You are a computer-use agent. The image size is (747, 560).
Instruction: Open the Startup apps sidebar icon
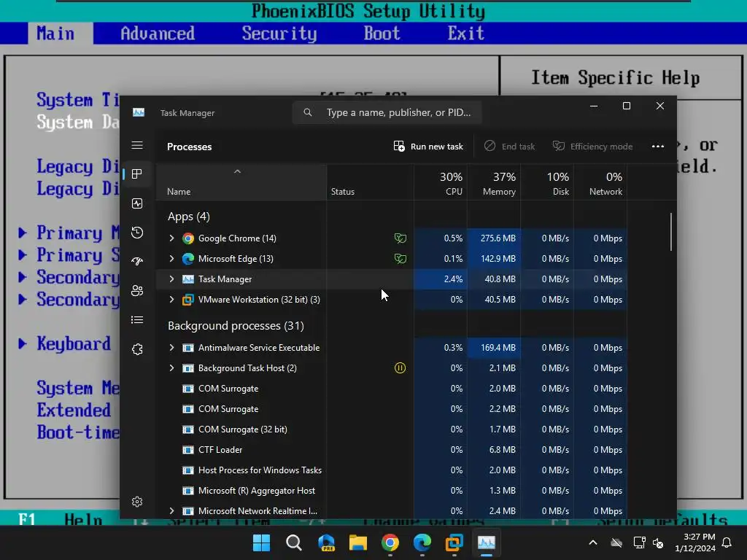pyautogui.click(x=137, y=262)
